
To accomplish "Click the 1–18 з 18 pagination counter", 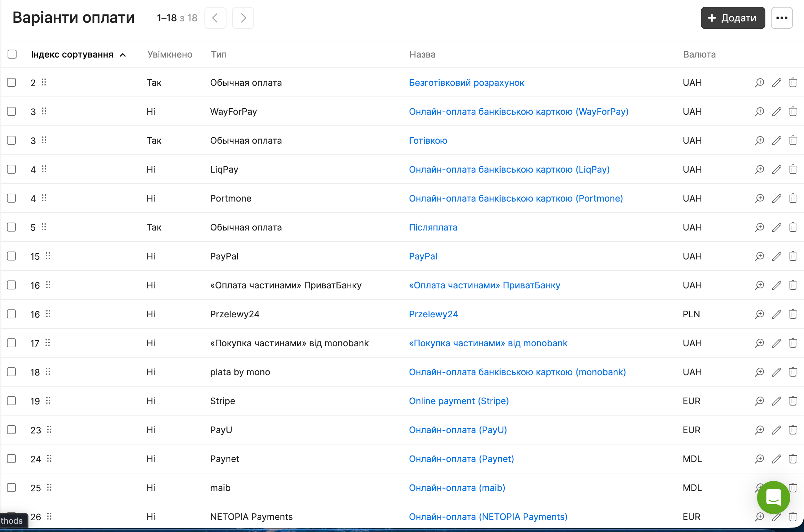I will (177, 18).
